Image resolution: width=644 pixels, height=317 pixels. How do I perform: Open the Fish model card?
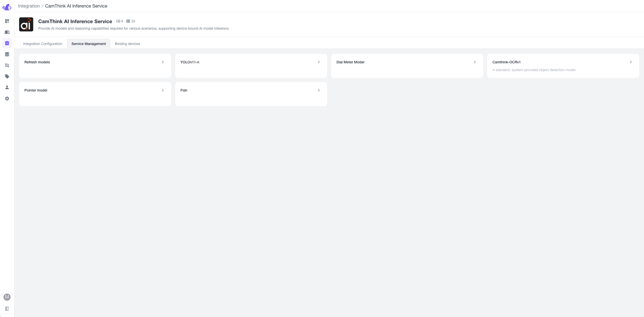point(251,90)
